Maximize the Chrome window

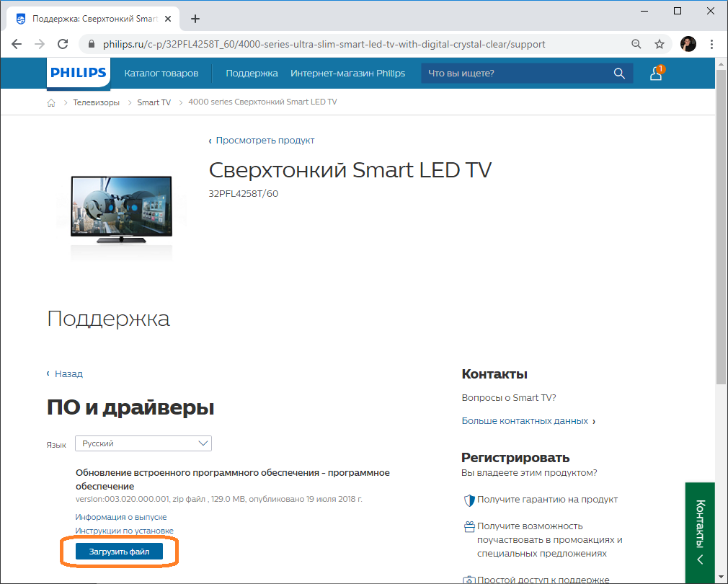(x=678, y=11)
